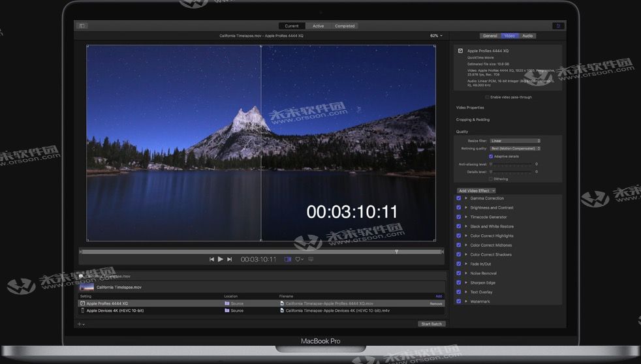Jump to the previous marker in playback controls

[x=211, y=259]
